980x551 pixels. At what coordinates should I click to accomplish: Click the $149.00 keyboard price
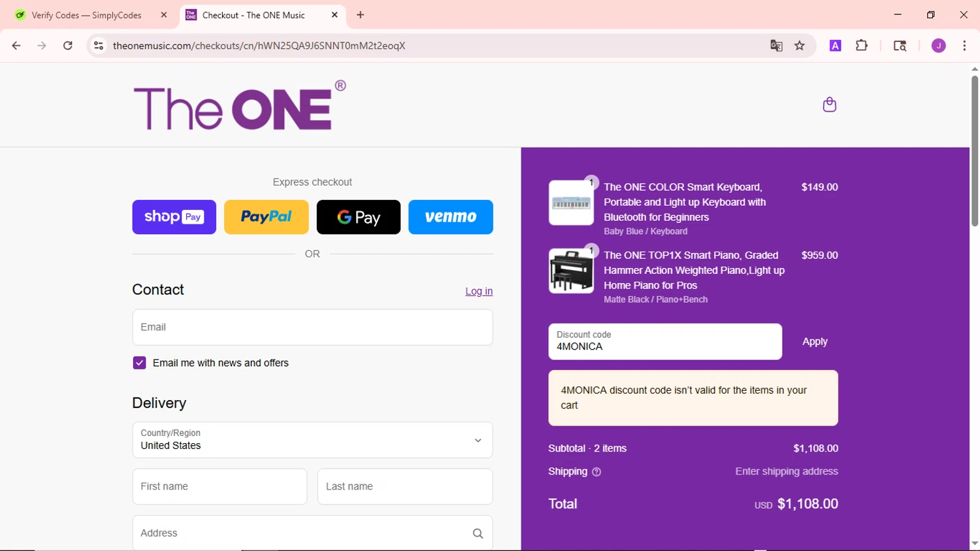click(x=819, y=188)
